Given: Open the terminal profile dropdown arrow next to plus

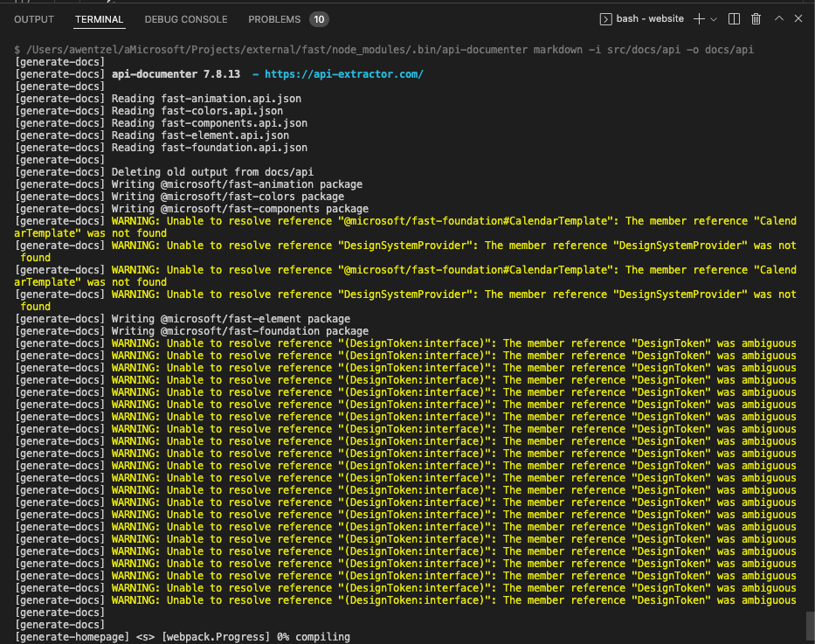Looking at the screenshot, I should tap(713, 18).
